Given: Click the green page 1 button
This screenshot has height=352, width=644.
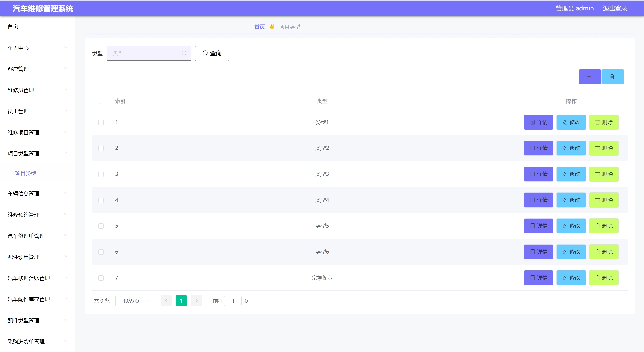Looking at the screenshot, I should click(x=181, y=301).
